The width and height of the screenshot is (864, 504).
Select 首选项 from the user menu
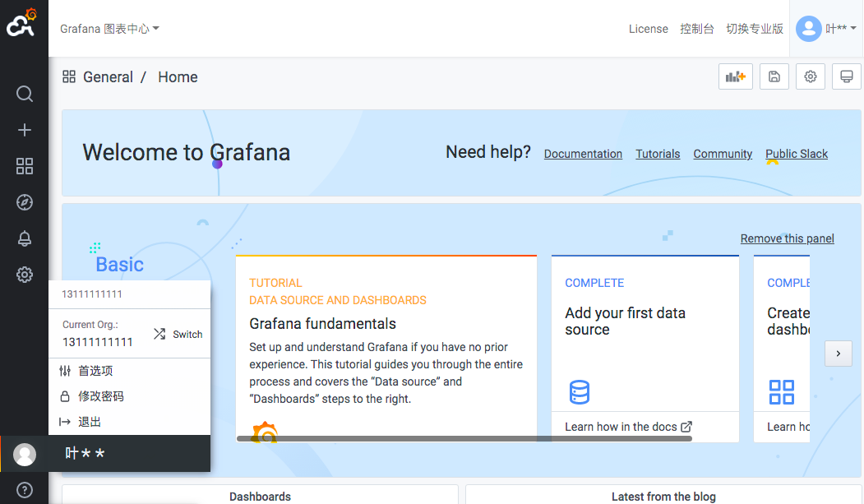point(130,371)
